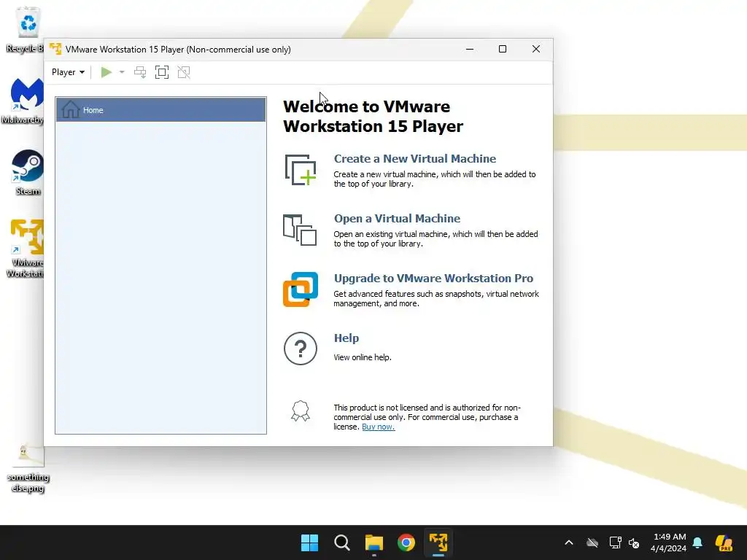
Task: Select VMware Workstation desktop shortcut
Action: point(25,249)
